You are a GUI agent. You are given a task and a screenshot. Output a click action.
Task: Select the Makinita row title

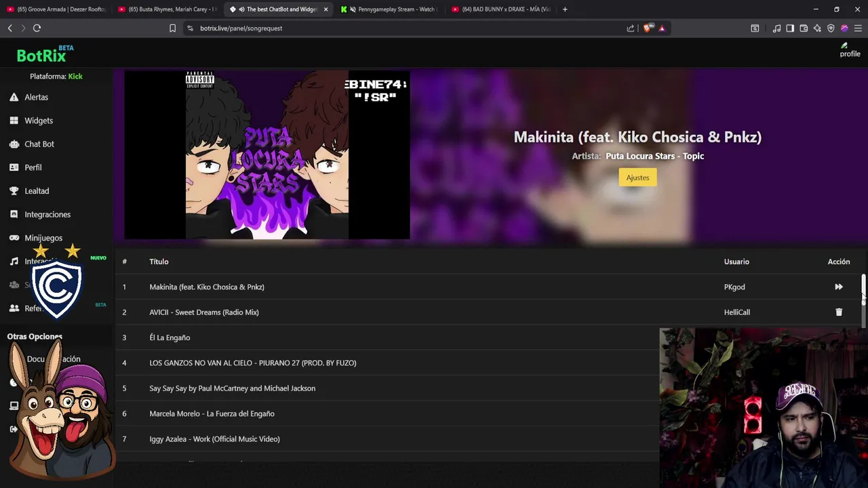tap(207, 287)
